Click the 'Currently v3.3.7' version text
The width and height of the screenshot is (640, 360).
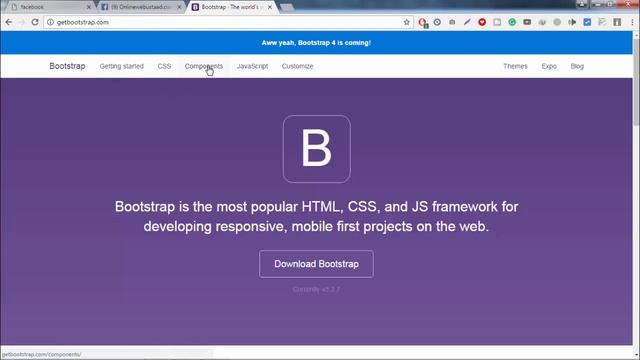click(x=316, y=289)
